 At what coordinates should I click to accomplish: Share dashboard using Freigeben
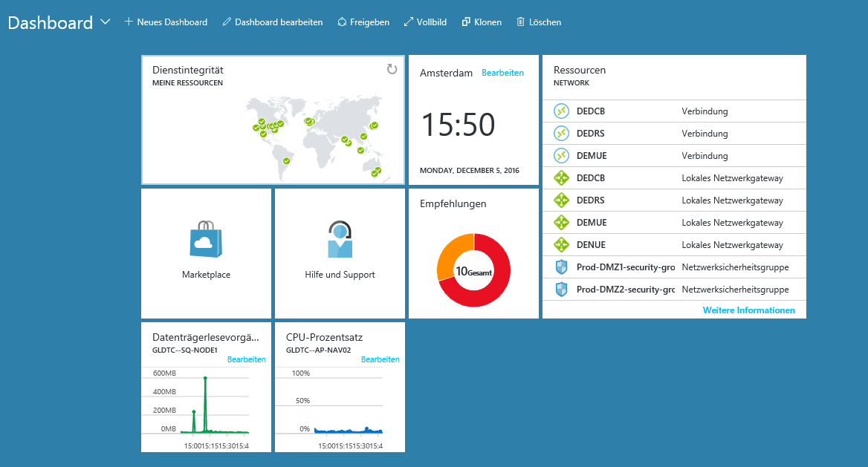(363, 22)
